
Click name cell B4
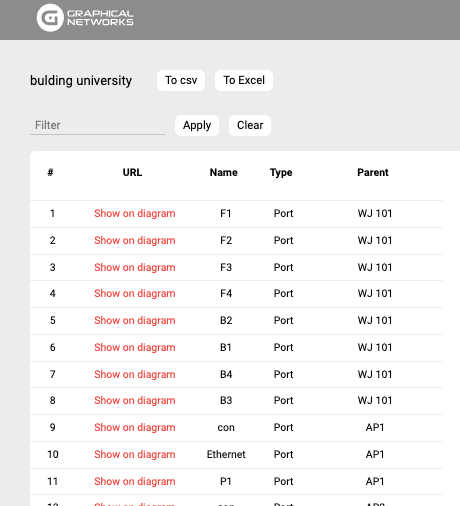coord(226,374)
